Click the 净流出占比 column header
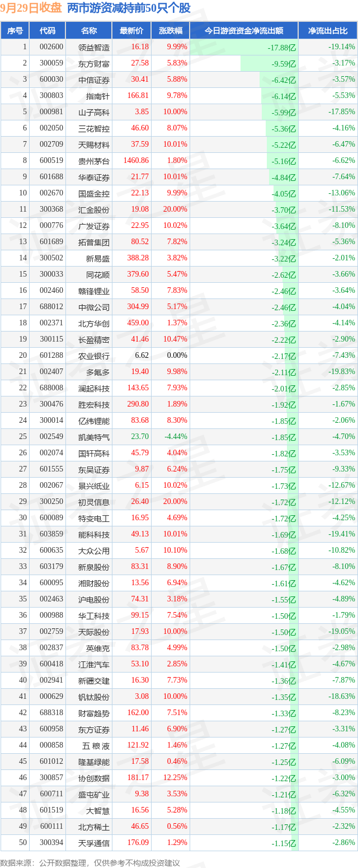This screenshot has width=358, height=868. (328, 31)
